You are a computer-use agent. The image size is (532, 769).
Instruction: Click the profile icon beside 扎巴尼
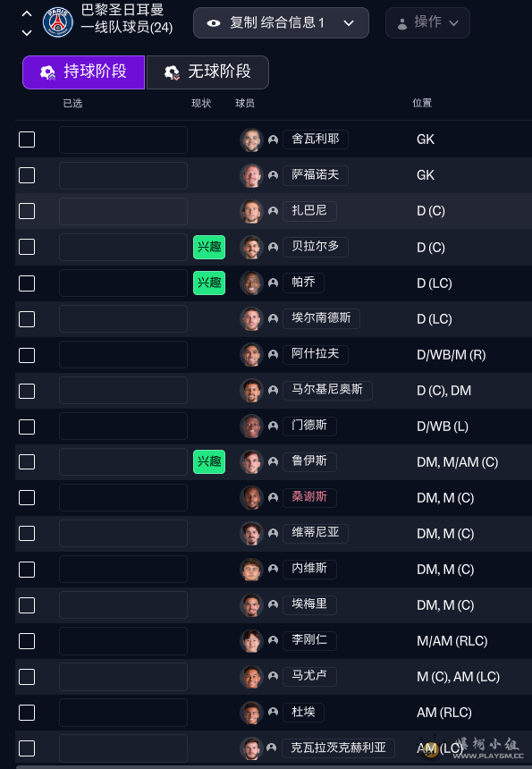tap(272, 210)
